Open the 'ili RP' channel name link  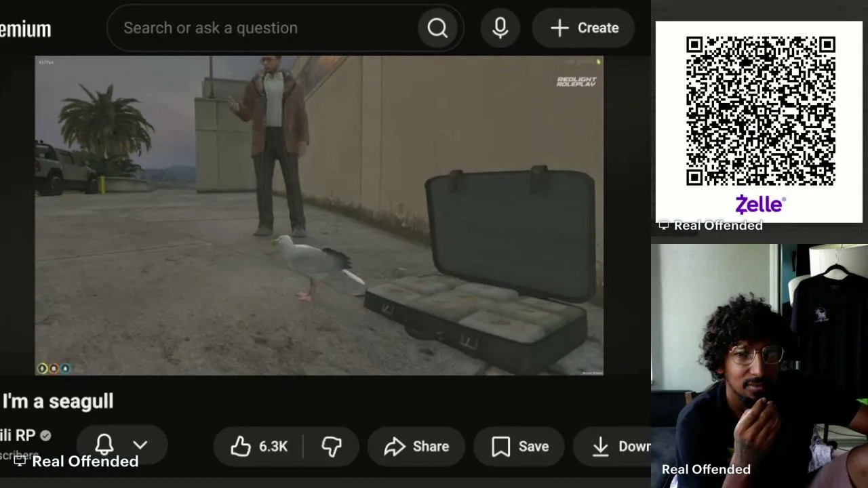18,435
